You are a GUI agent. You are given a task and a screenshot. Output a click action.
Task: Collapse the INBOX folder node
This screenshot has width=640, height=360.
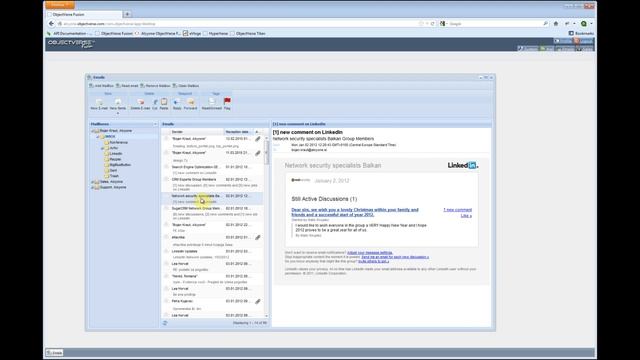(98, 137)
